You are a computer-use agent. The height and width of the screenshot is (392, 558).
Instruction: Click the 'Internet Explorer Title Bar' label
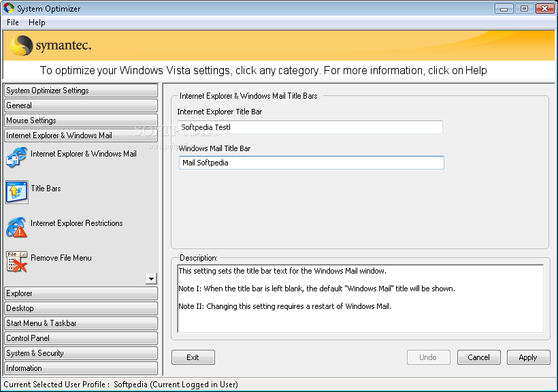pos(220,112)
